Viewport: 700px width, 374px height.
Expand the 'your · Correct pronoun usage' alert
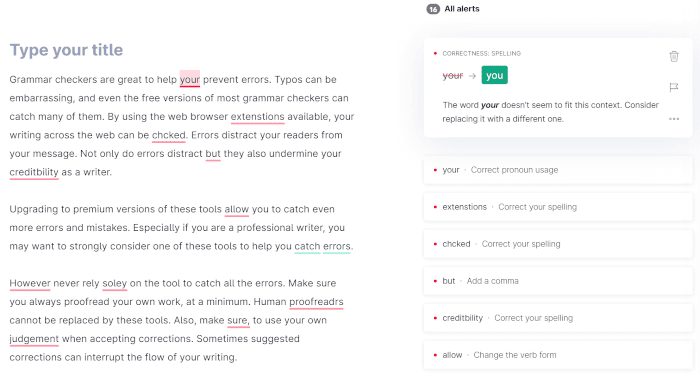point(558,170)
